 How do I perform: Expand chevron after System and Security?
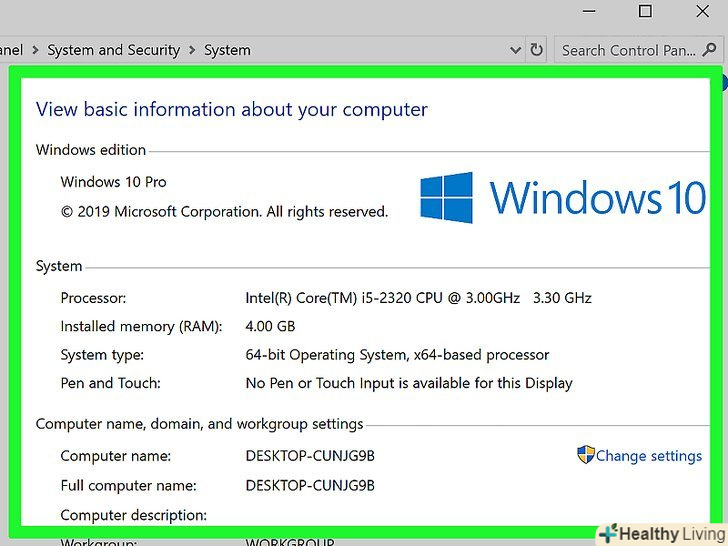192,50
